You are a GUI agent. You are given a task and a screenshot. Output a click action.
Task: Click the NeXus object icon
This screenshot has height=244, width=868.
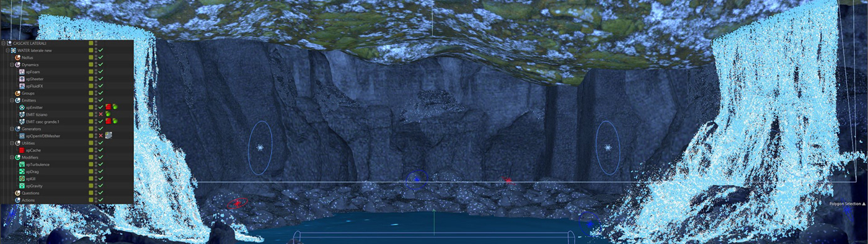click(17, 58)
